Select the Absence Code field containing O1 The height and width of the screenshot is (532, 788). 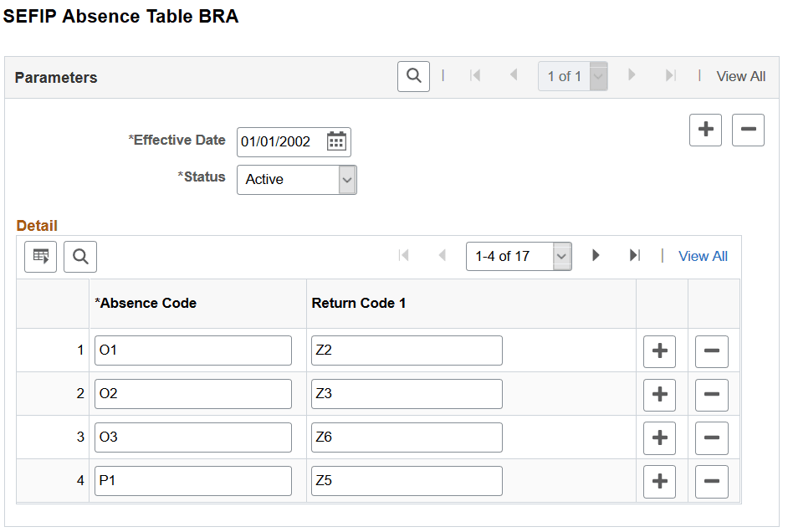(x=192, y=350)
